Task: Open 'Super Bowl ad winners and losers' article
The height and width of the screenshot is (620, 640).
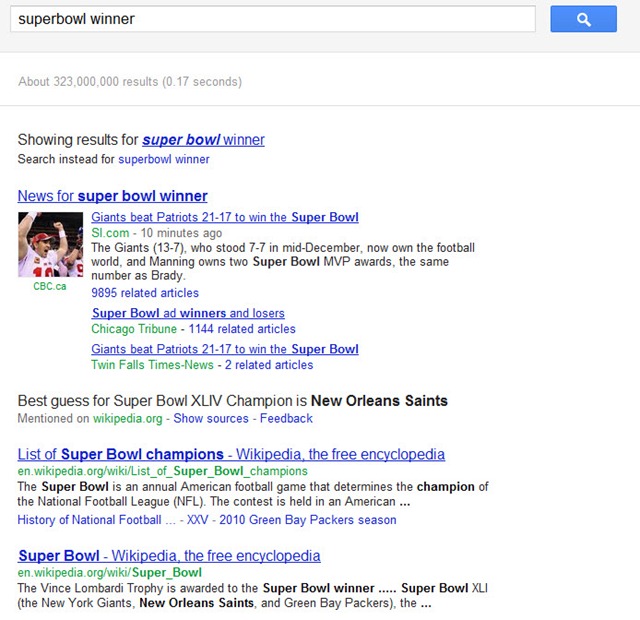Action: (188, 313)
